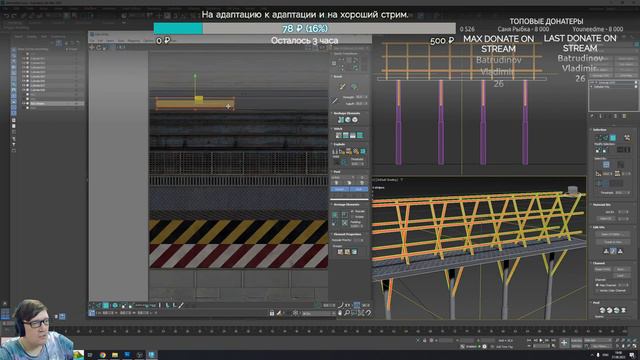The width and height of the screenshot is (640, 360).
Task: Collapse the Element Properties rollout
Action: coord(347,234)
